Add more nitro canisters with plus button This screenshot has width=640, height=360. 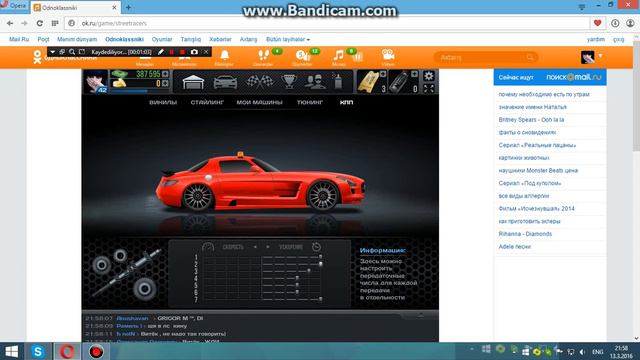tap(414, 74)
